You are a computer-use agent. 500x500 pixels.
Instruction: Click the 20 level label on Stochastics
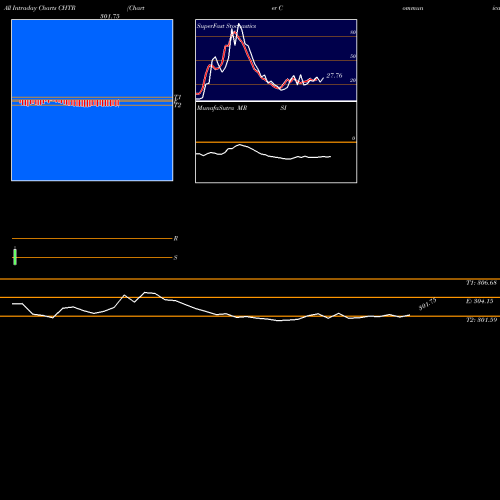pos(353,80)
